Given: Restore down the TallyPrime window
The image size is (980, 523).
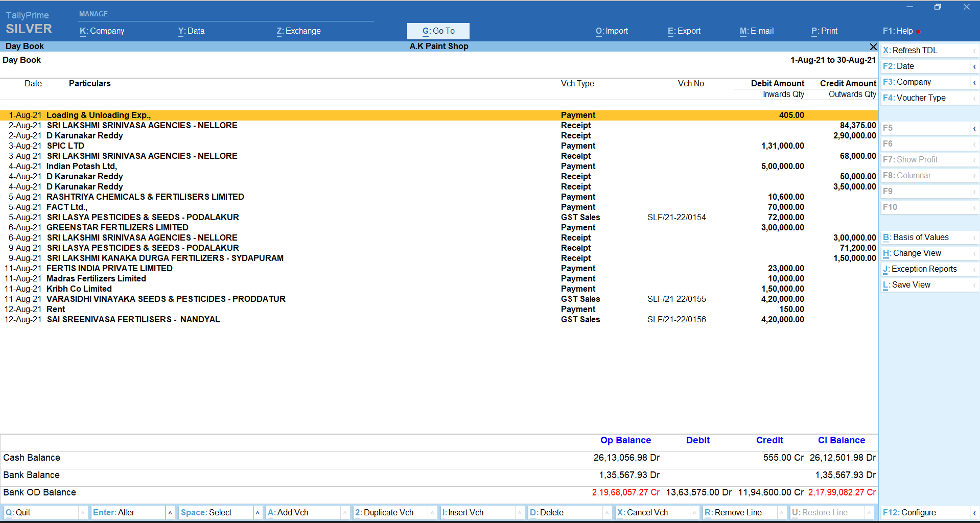Looking at the screenshot, I should [x=938, y=7].
